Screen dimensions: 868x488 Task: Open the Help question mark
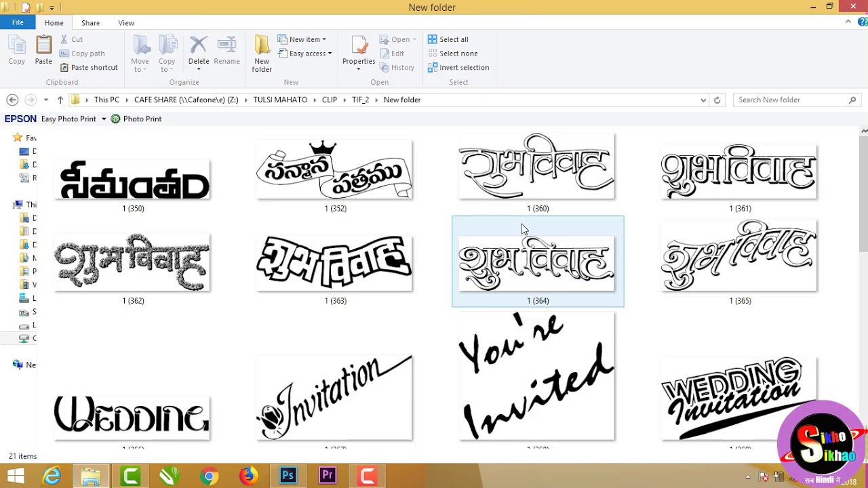click(x=862, y=22)
